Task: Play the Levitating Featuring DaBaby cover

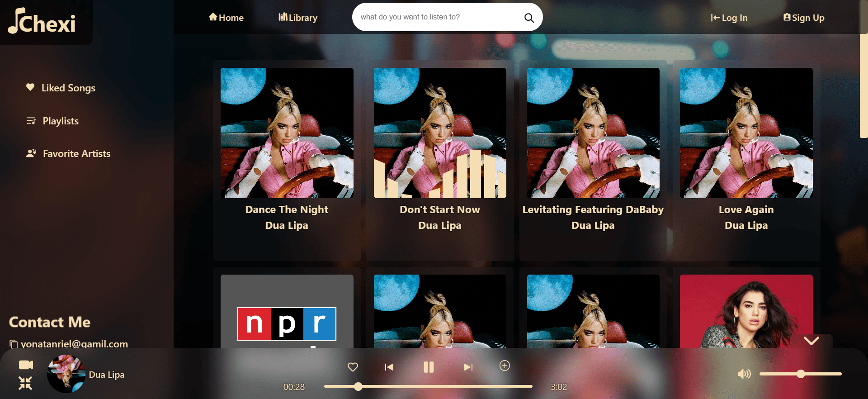Action: pos(593,133)
